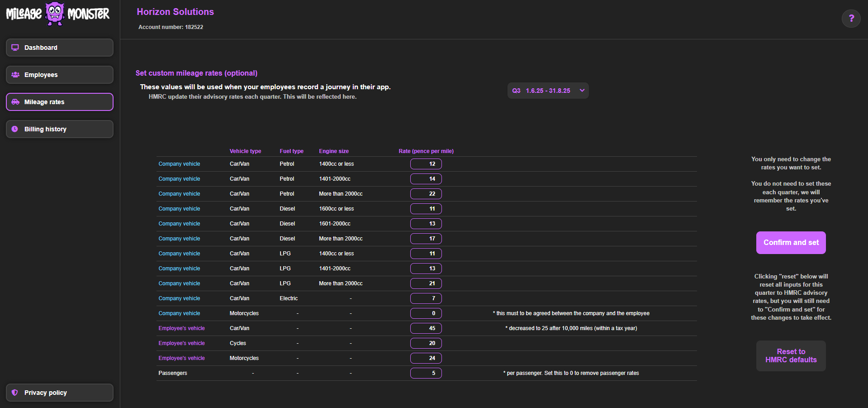868x408 pixels.
Task: Click Company vehicle in Electric row
Action: (179, 298)
